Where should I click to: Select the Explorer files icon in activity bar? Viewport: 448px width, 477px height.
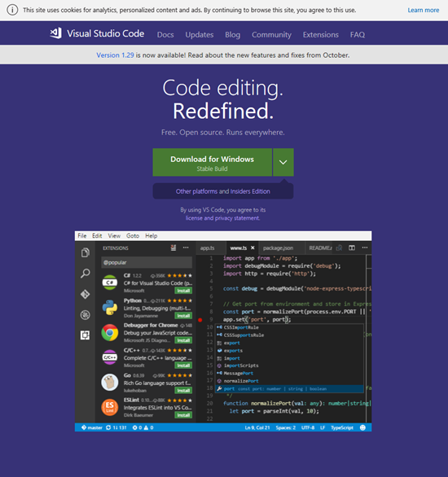tap(86, 252)
